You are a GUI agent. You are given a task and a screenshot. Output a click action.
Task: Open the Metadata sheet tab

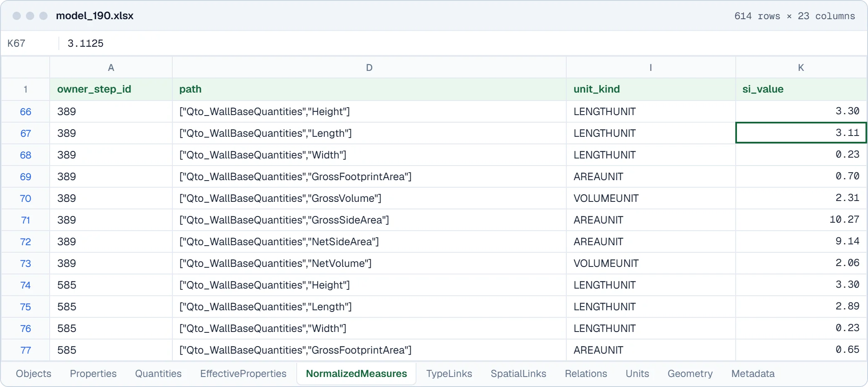[x=753, y=374]
